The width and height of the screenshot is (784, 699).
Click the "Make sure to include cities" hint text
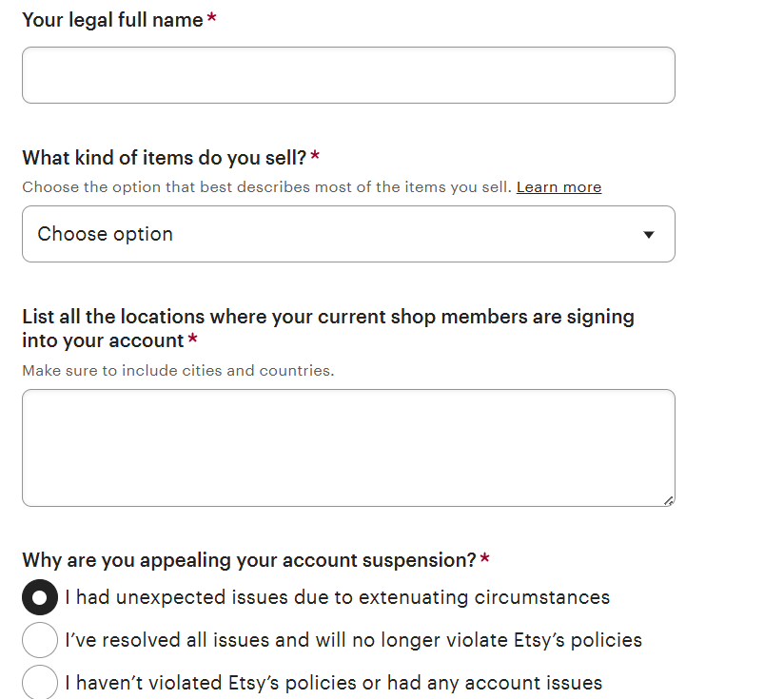tap(178, 371)
